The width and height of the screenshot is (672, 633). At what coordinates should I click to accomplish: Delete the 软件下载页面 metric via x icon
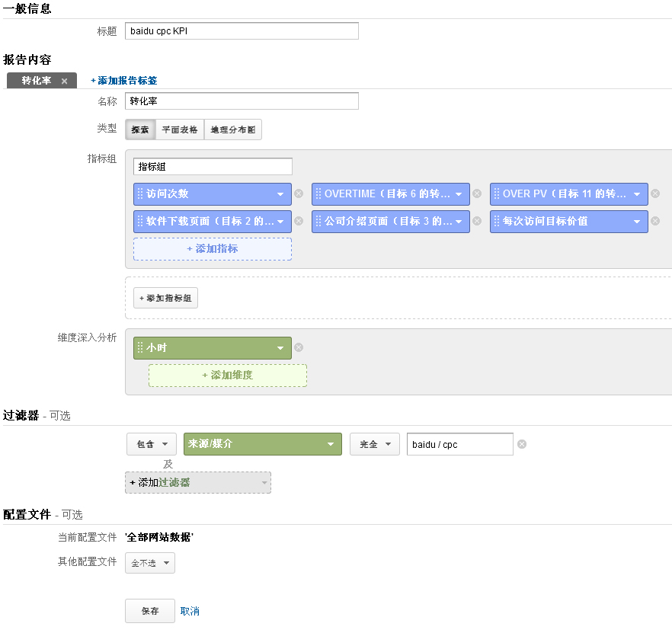[x=299, y=222]
